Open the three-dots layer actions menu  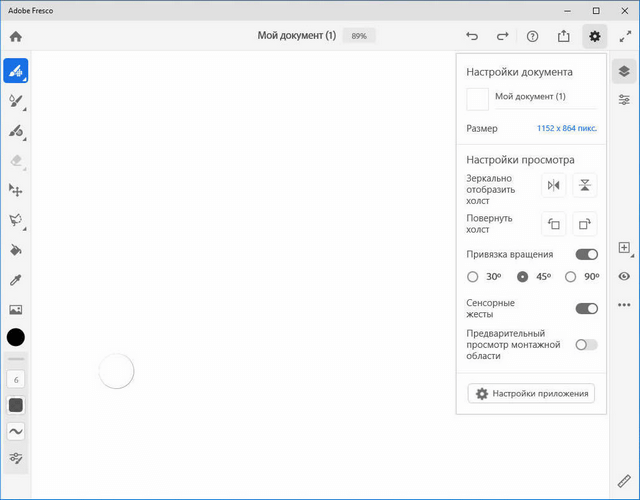[x=624, y=305]
